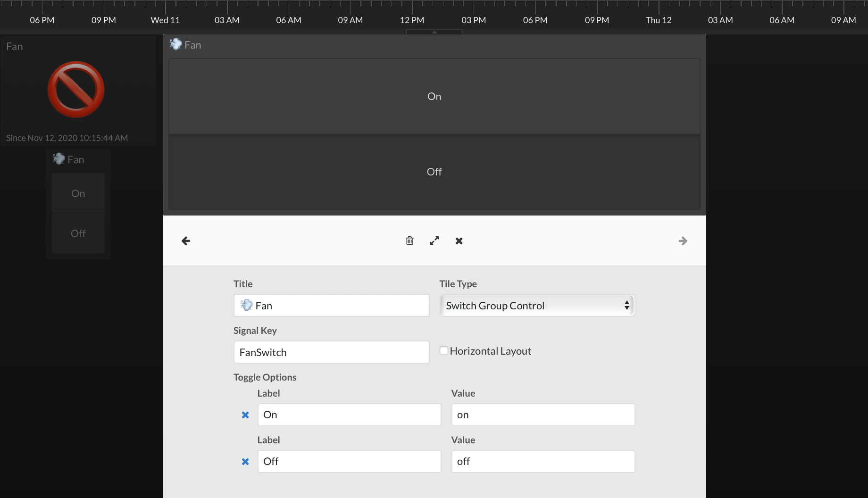The height and width of the screenshot is (498, 868).
Task: Click the Value field containing off
Action: [x=543, y=462]
